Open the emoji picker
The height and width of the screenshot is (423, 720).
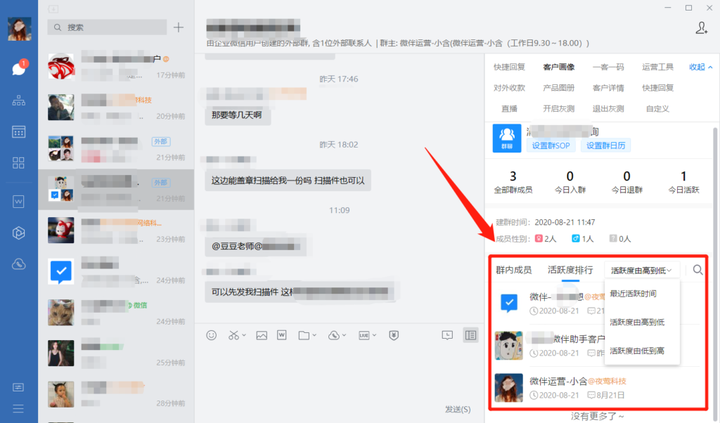pyautogui.click(x=211, y=335)
